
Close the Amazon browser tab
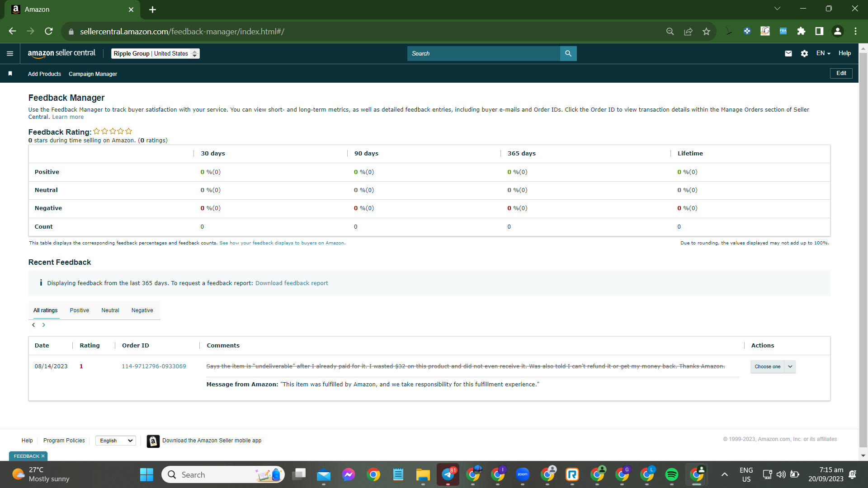tap(131, 9)
